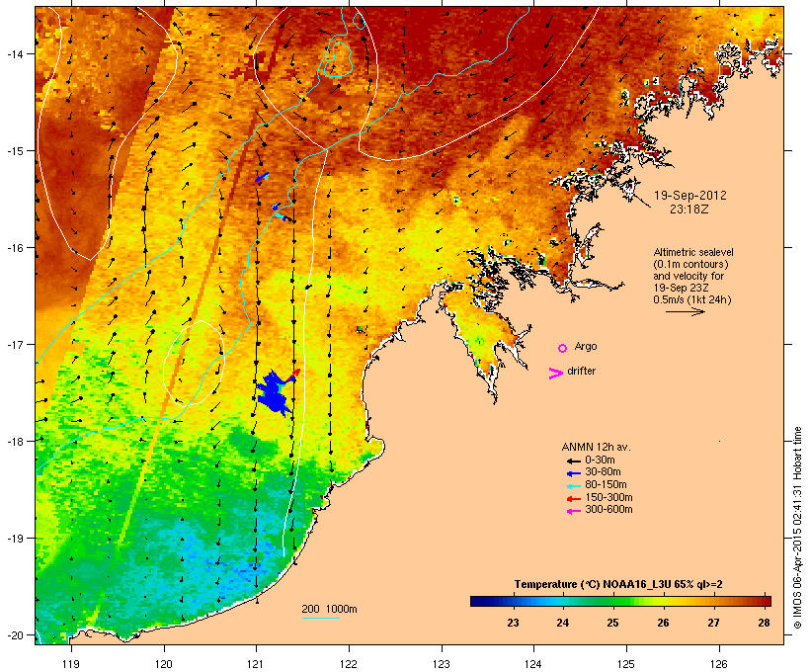This screenshot has height=672, width=810.
Task: Click the ANMN 12h av. legend heading
Action: point(596,447)
